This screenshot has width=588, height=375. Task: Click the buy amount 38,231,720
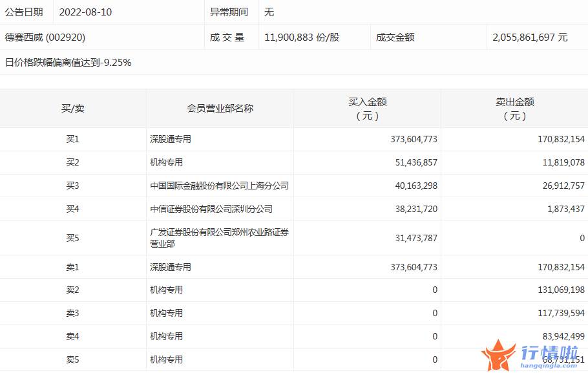coord(416,209)
